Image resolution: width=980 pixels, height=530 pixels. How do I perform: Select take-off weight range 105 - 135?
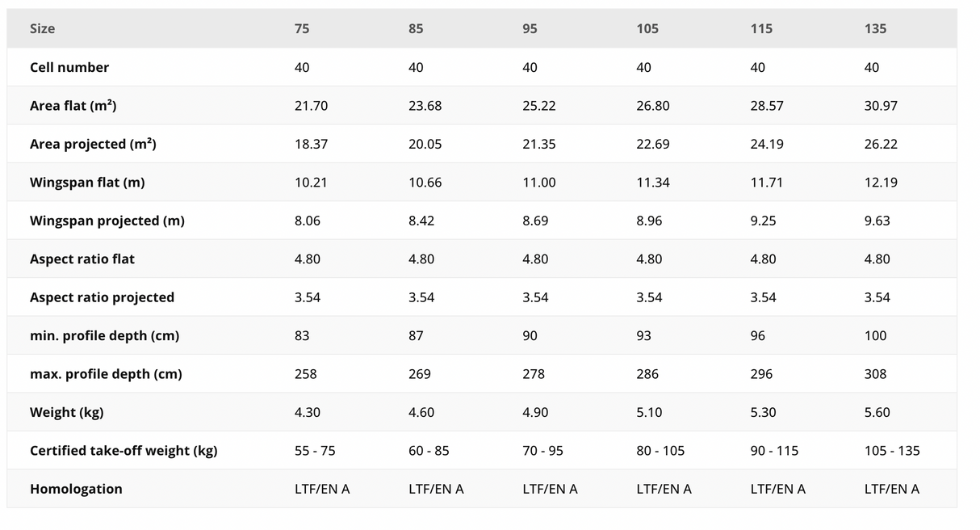tap(892, 451)
